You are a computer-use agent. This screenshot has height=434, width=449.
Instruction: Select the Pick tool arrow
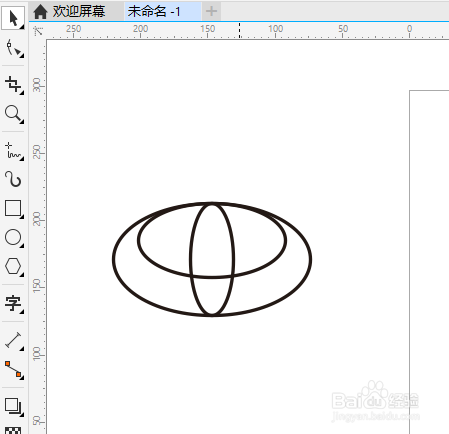point(13,18)
